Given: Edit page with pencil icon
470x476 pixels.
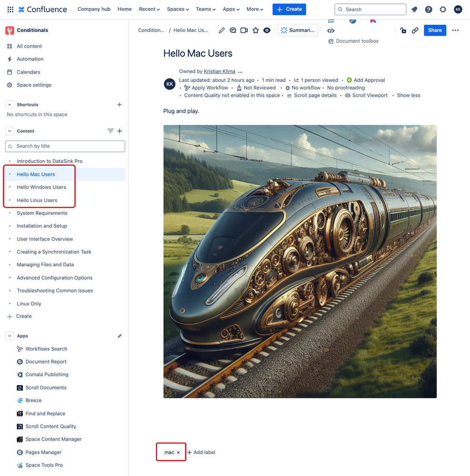Looking at the screenshot, I should 222,30.
